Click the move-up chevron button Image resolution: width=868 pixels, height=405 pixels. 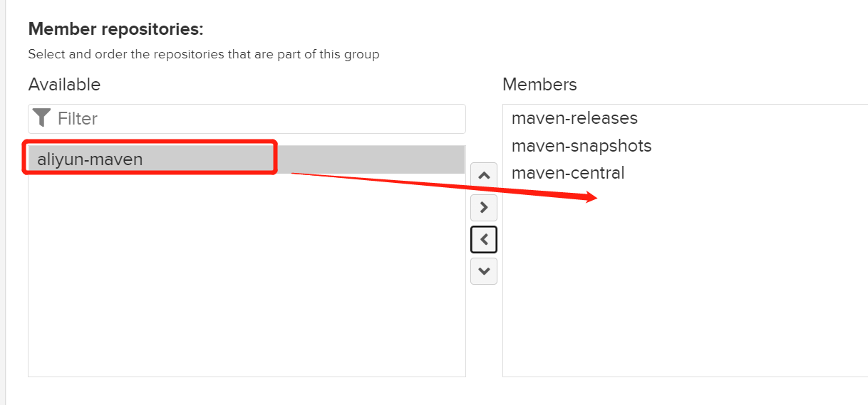tap(484, 175)
